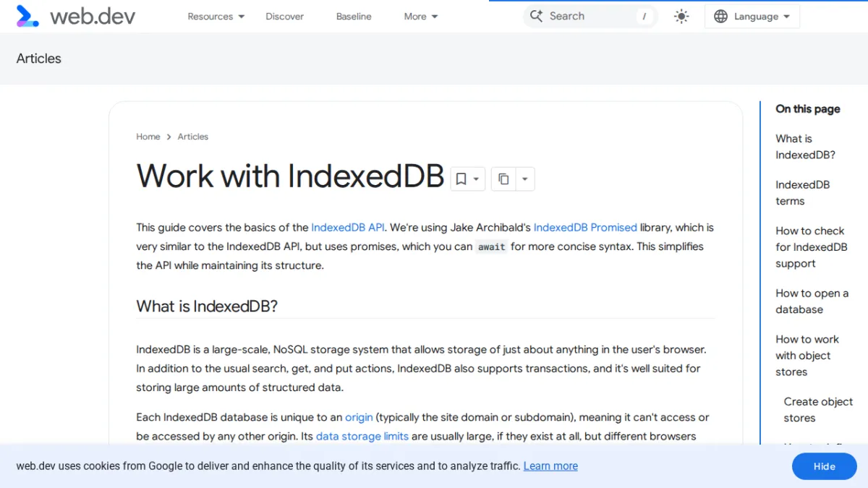Jump to 'IndexedDB terms' in sidebar
This screenshot has height=488, width=868.
(803, 193)
